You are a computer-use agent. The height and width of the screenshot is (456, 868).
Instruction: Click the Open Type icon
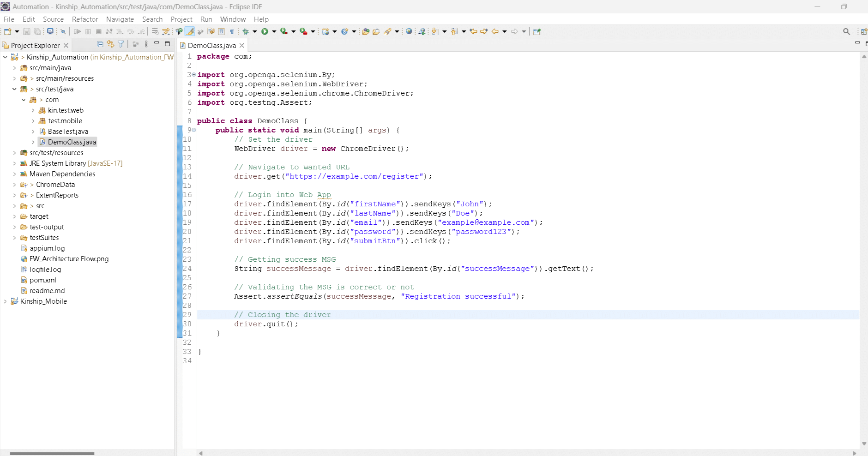366,31
